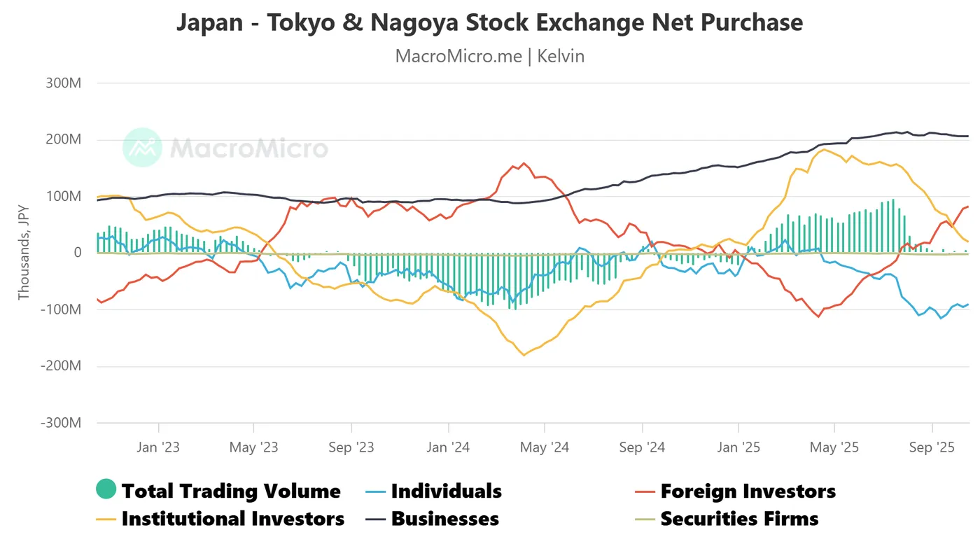
Task: Toggle the Total Trading Volume legend label
Action: 231,491
